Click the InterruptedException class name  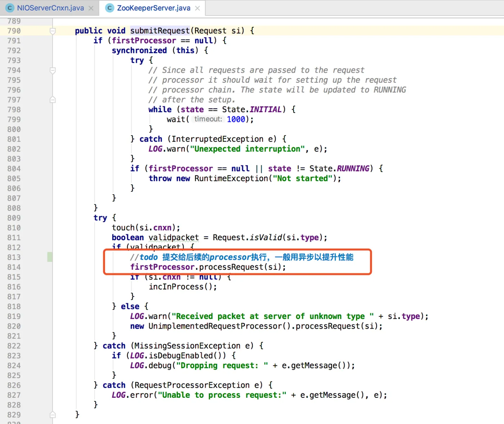[217, 139]
